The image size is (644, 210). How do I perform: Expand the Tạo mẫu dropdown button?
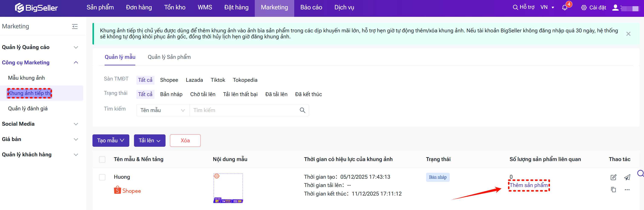(x=111, y=141)
